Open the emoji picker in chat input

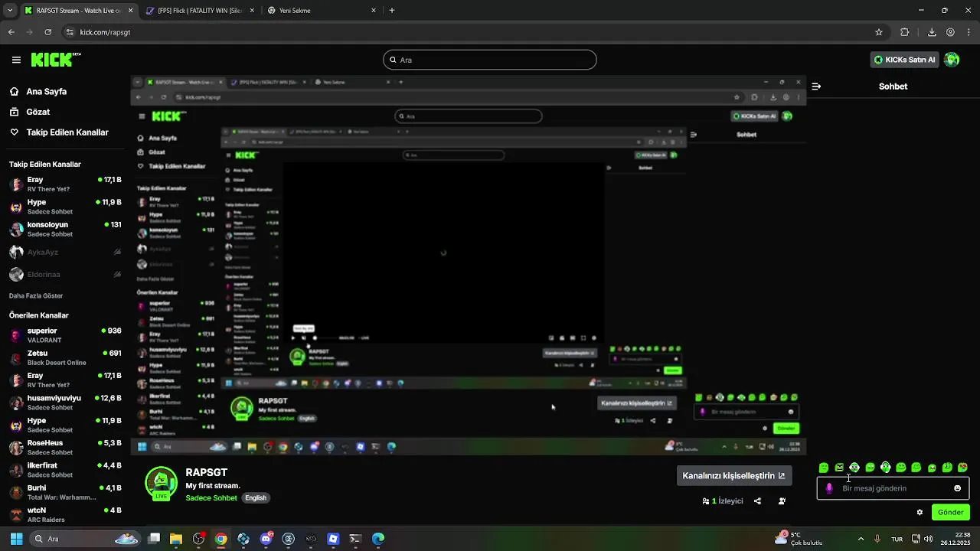click(x=957, y=488)
